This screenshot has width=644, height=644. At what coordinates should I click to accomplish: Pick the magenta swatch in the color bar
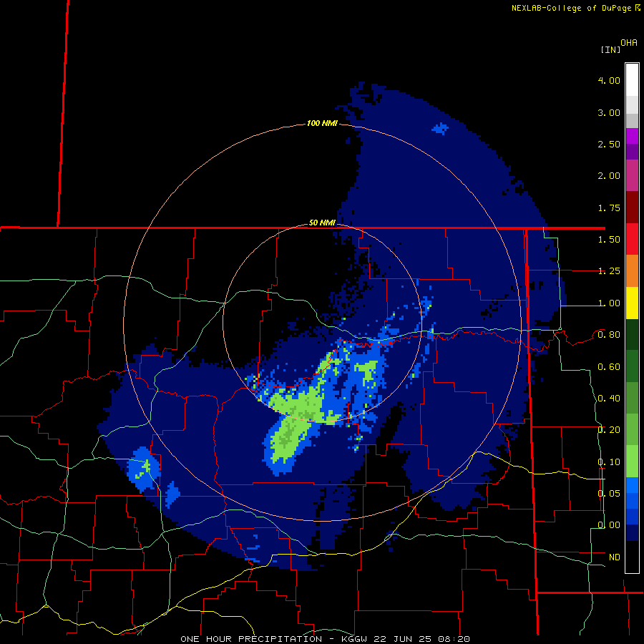[x=632, y=175]
